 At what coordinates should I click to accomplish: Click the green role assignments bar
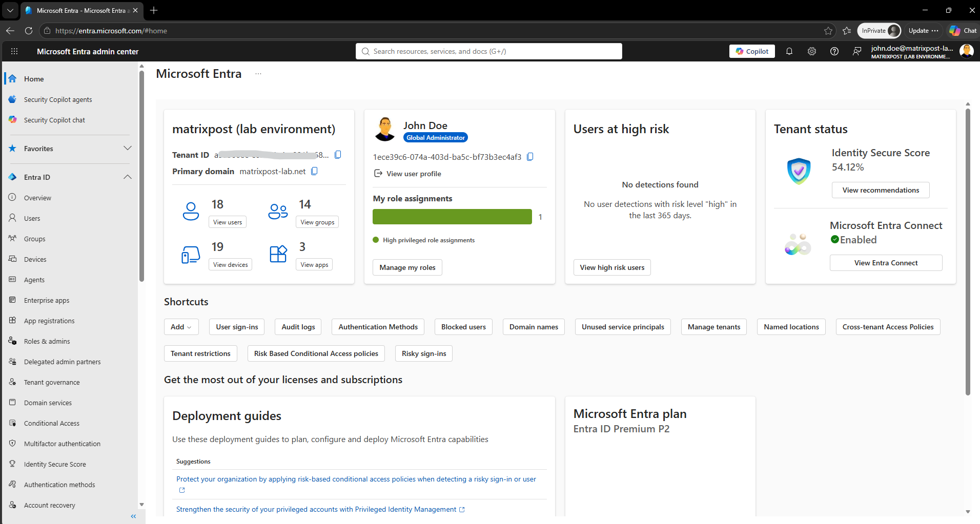[x=452, y=217]
